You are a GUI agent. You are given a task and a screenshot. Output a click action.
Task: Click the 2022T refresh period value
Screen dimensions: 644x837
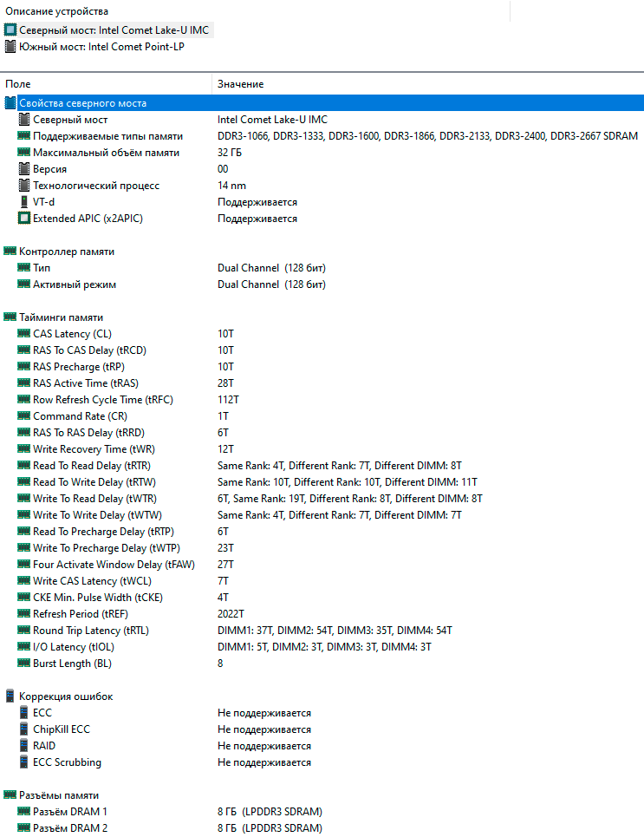[x=231, y=614]
